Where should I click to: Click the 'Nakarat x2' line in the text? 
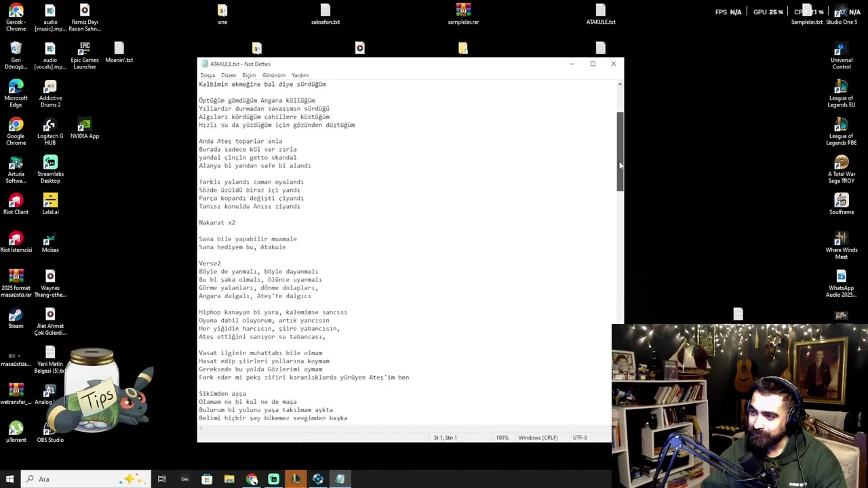pyautogui.click(x=217, y=223)
